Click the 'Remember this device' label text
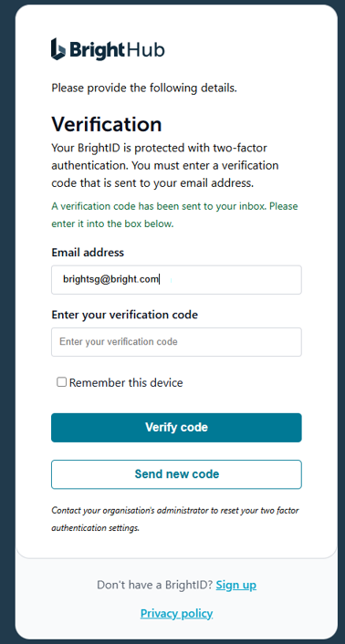 pyautogui.click(x=126, y=383)
